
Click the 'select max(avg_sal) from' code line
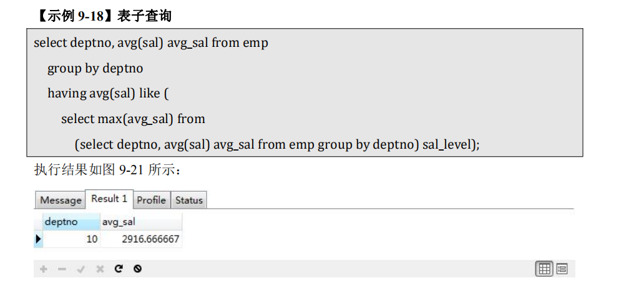pos(133,119)
